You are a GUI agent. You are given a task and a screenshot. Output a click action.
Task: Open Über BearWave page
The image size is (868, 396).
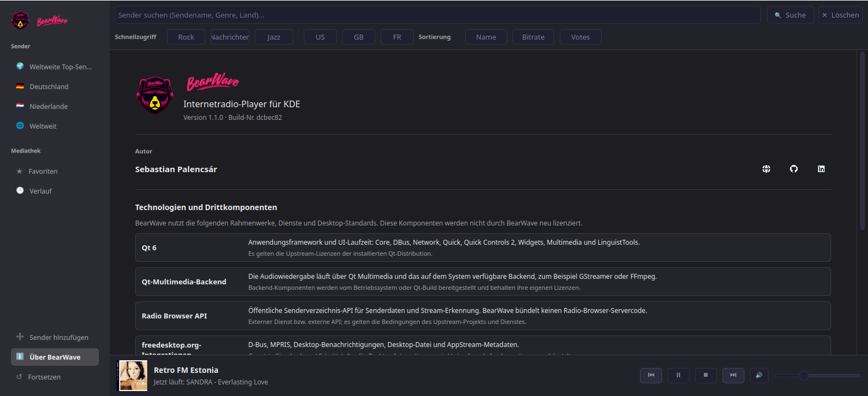point(55,357)
